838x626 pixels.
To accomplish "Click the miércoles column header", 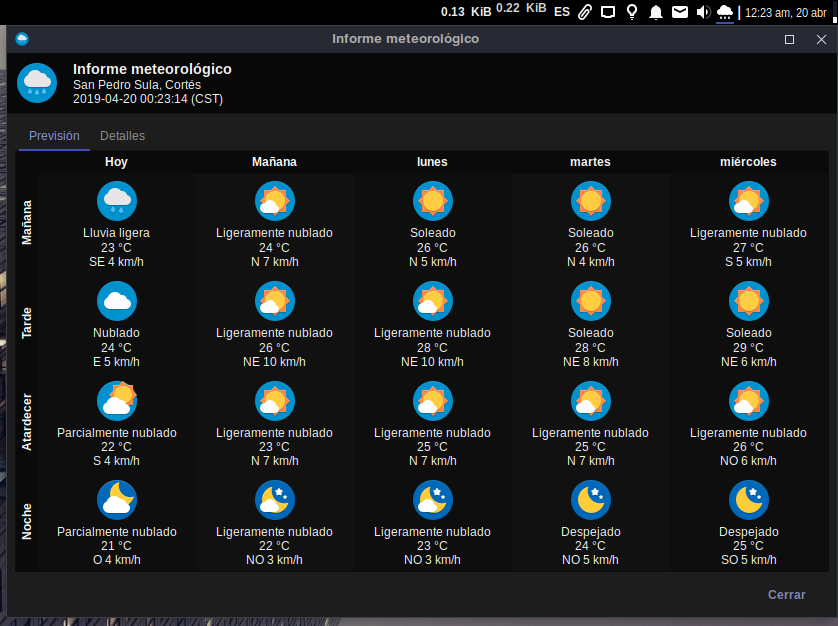I will coord(748,162).
